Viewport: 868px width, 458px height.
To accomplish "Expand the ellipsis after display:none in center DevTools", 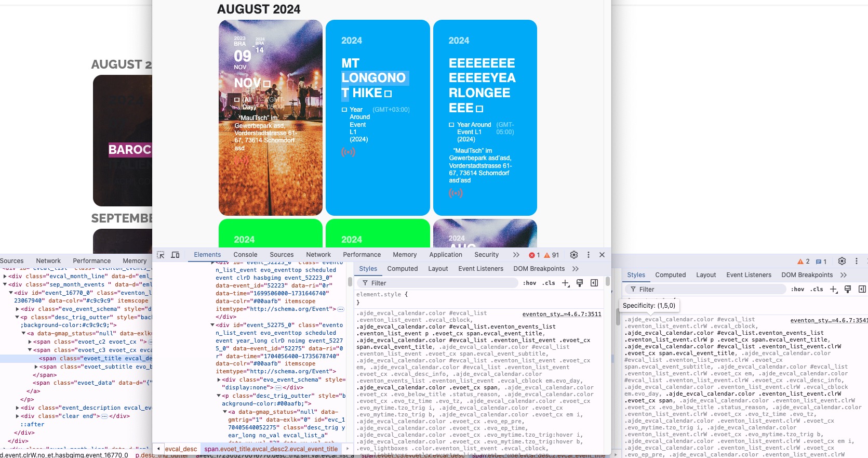I will tap(278, 387).
